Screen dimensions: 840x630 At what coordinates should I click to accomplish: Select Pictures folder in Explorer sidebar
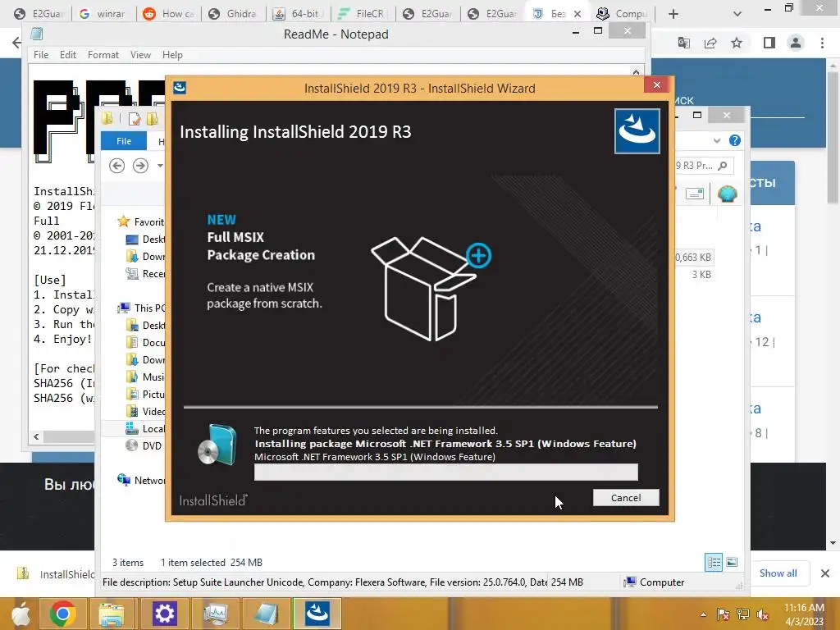pos(145,395)
